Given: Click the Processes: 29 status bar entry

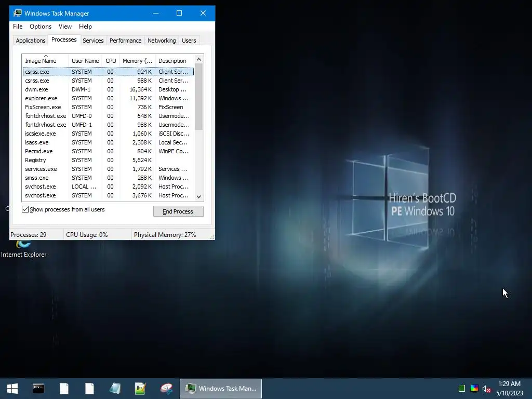Looking at the screenshot, I should (36, 235).
